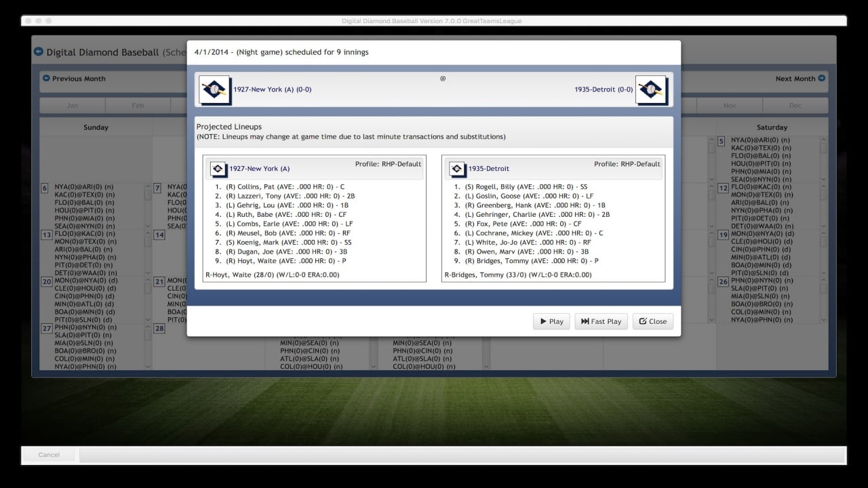This screenshot has height=488, width=868.
Task: Open the 1935-Detroit (0-0) team link
Action: coord(603,89)
